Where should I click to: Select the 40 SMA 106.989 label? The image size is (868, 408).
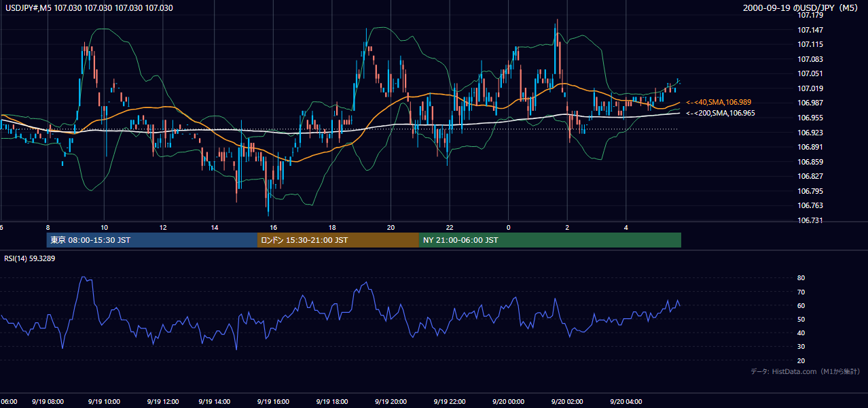719,102
